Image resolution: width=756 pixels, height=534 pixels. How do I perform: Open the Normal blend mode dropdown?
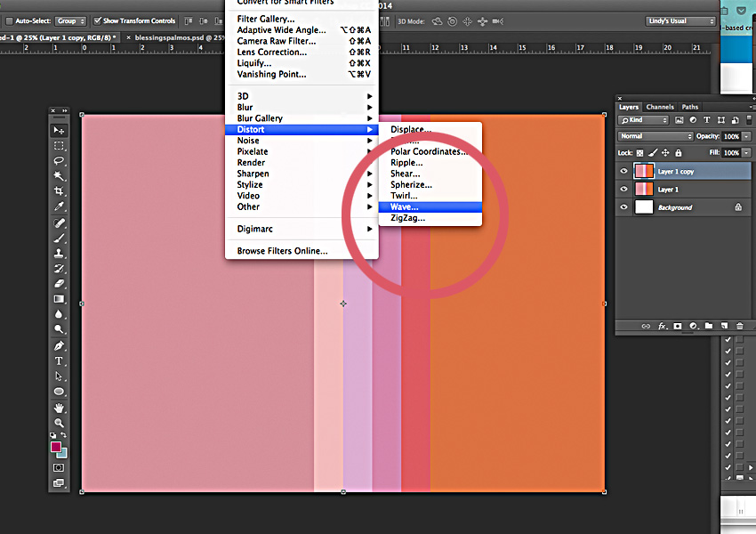655,136
